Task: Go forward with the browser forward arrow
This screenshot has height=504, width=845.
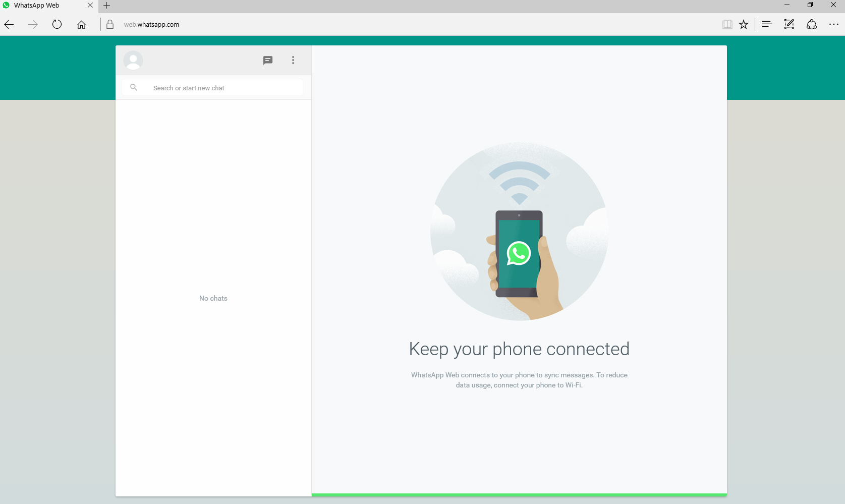Action: (33, 24)
